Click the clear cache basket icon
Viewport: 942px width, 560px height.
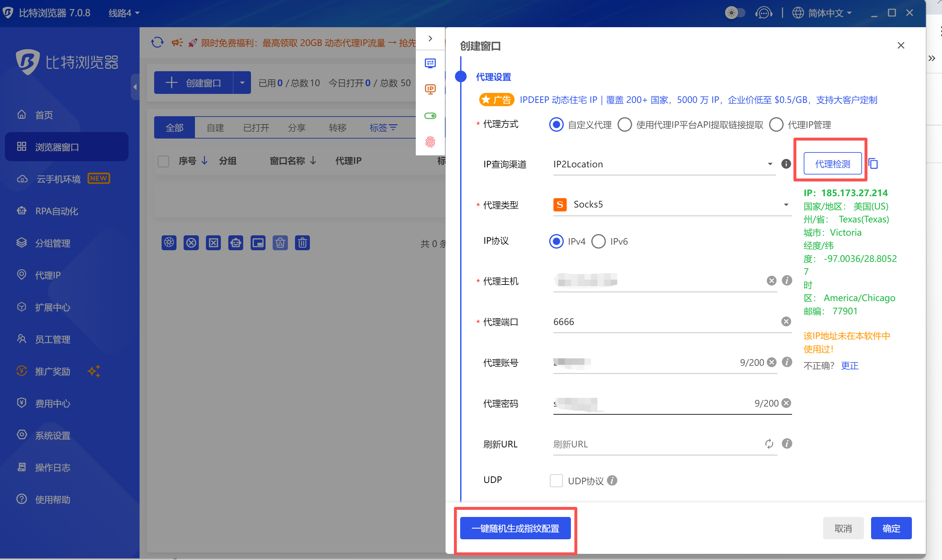[x=280, y=243]
